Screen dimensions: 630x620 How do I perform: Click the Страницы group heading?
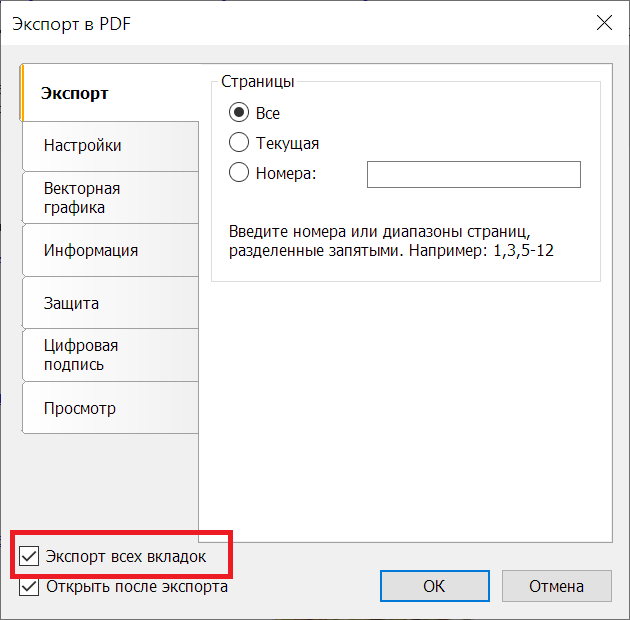(x=258, y=82)
